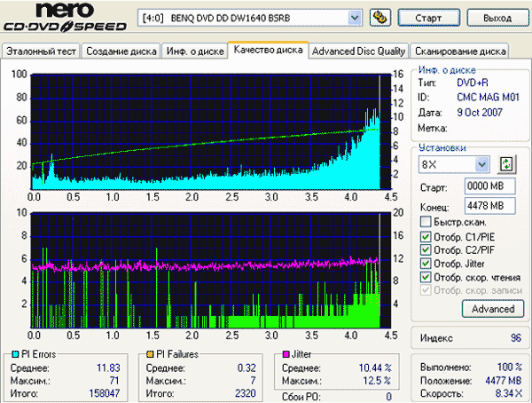532x403 pixels.
Task: Select the Качество диска tab
Action: [x=268, y=50]
